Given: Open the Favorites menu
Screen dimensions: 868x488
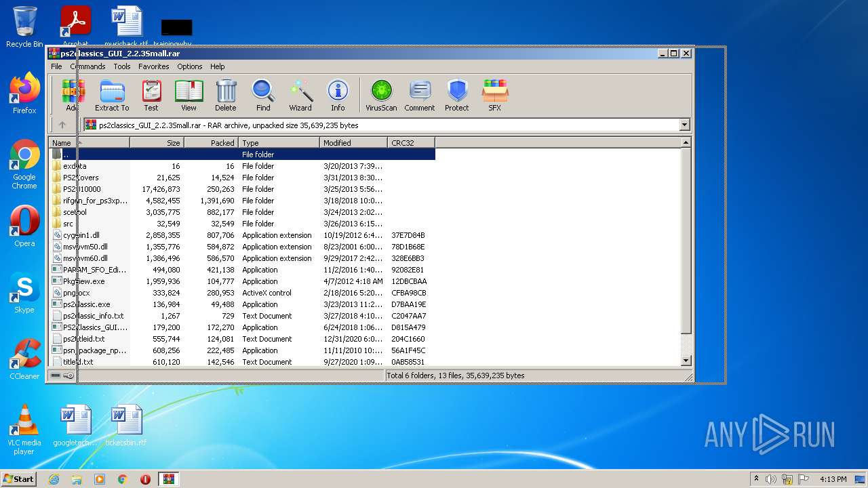Looking at the screenshot, I should tap(154, 66).
